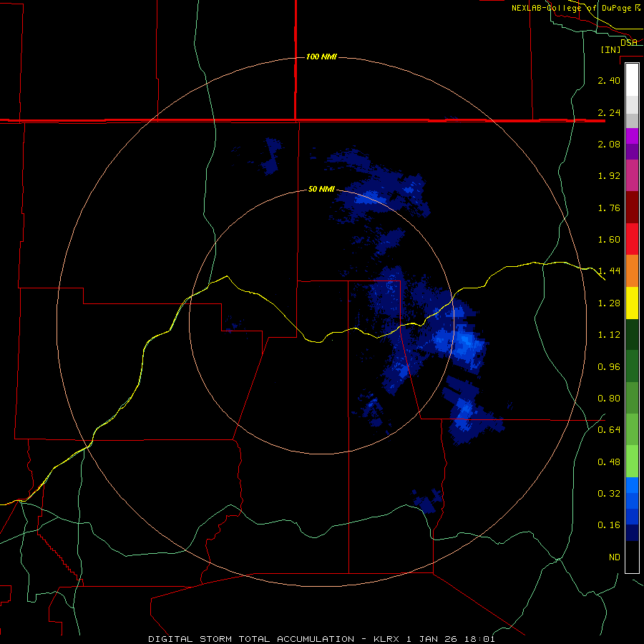
Task: Click the 100 NMI range ring label
Action: point(321,57)
